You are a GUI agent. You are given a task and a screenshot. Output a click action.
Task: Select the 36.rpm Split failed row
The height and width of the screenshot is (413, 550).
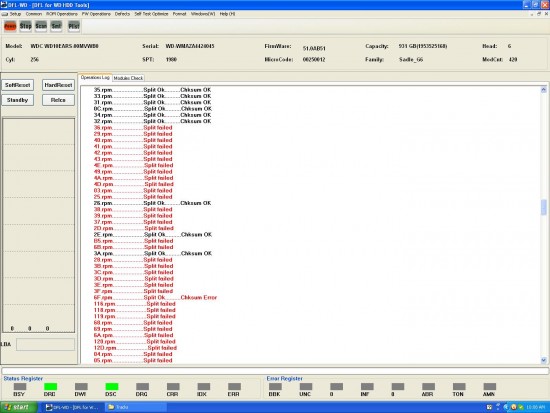[x=133, y=128]
